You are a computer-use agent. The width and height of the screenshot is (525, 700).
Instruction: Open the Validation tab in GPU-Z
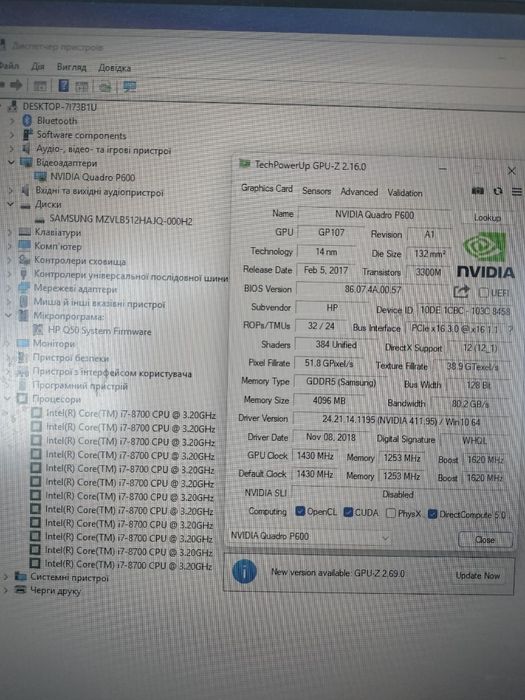click(404, 193)
